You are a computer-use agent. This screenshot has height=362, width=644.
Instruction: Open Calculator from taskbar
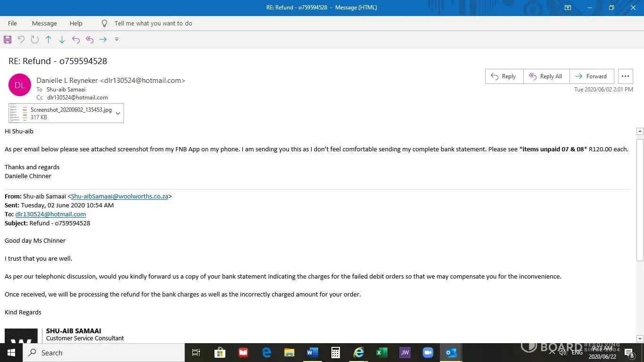coord(335,353)
